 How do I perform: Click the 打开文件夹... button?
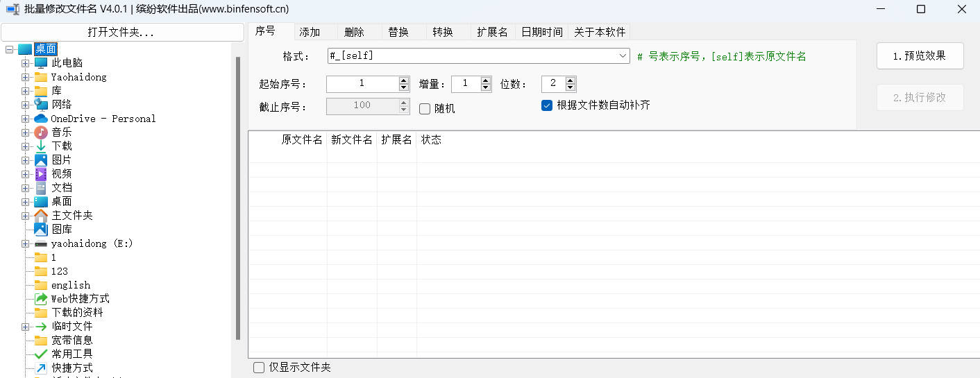121,32
